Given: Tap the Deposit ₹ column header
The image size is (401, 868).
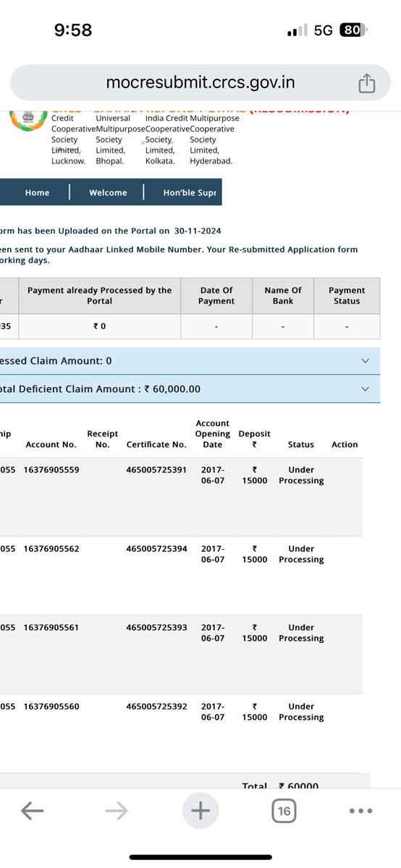Looking at the screenshot, I should click(x=255, y=439).
